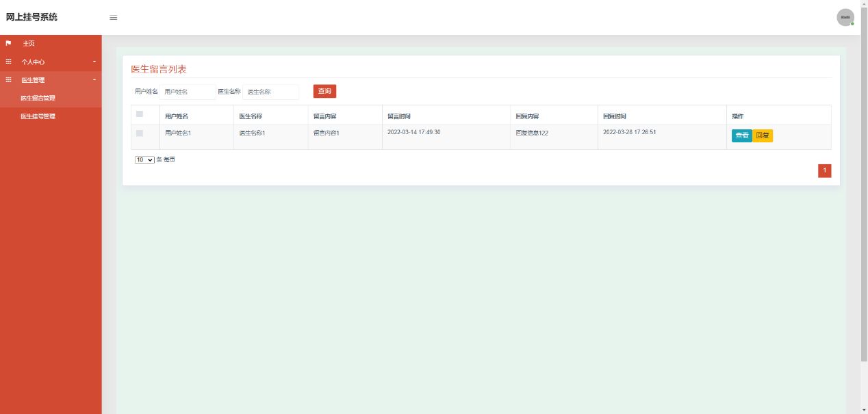Viewport: 868px width, 414px height.
Task: Click the list icon beside 个人中心
Action: 8,62
